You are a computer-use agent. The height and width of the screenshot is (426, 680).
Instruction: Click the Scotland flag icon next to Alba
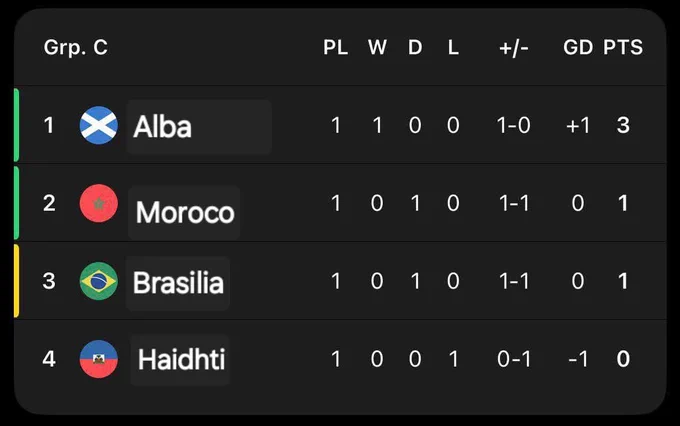tap(99, 125)
